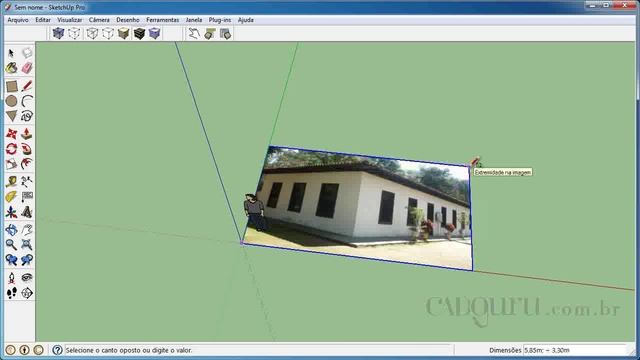The width and height of the screenshot is (640, 360).
Task: Open the Component Attributes window
Action: click(225, 33)
